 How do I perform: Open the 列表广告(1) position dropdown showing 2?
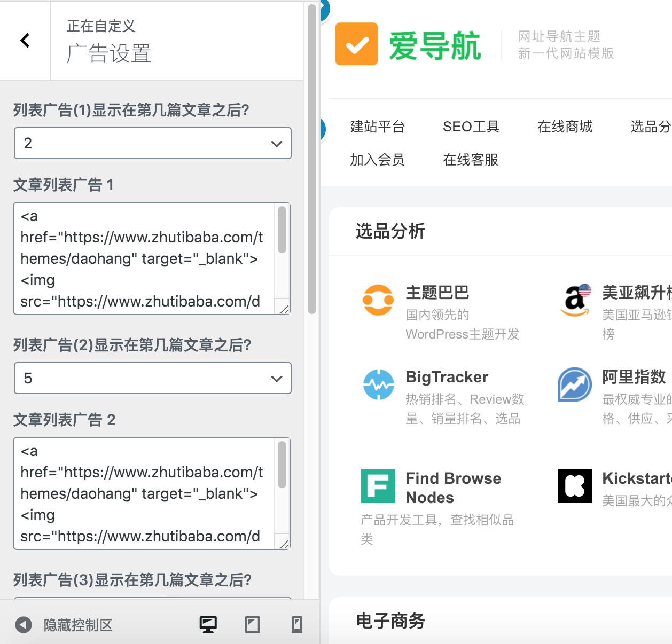click(x=153, y=143)
